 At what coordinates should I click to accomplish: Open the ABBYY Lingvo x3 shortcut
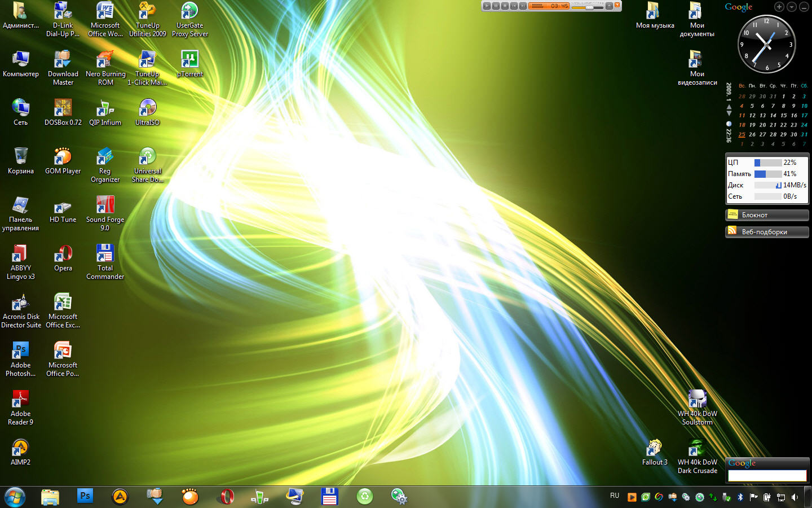tap(20, 262)
